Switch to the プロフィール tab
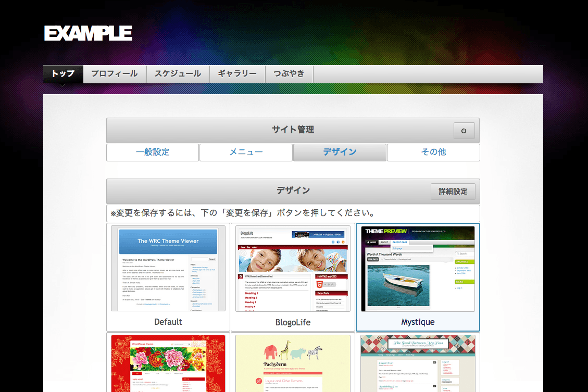Image resolution: width=588 pixels, height=392 pixels. click(x=115, y=74)
